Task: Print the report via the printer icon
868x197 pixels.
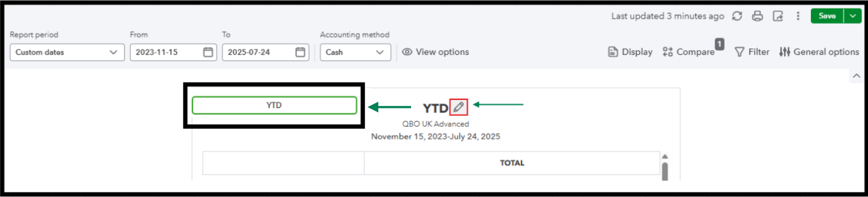Action: click(757, 16)
